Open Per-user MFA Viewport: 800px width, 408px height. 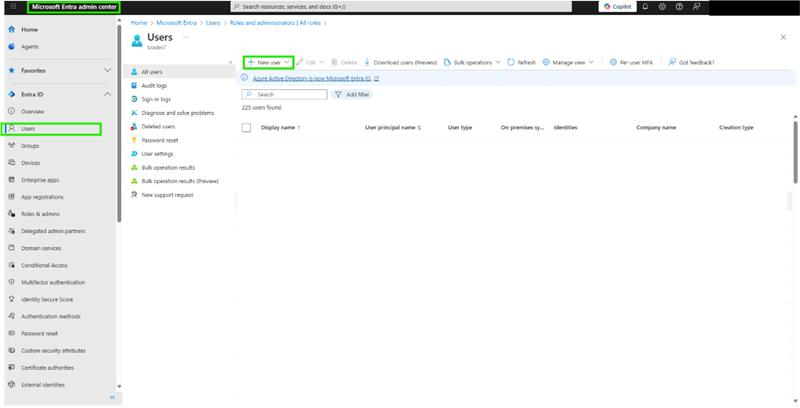pyautogui.click(x=631, y=62)
